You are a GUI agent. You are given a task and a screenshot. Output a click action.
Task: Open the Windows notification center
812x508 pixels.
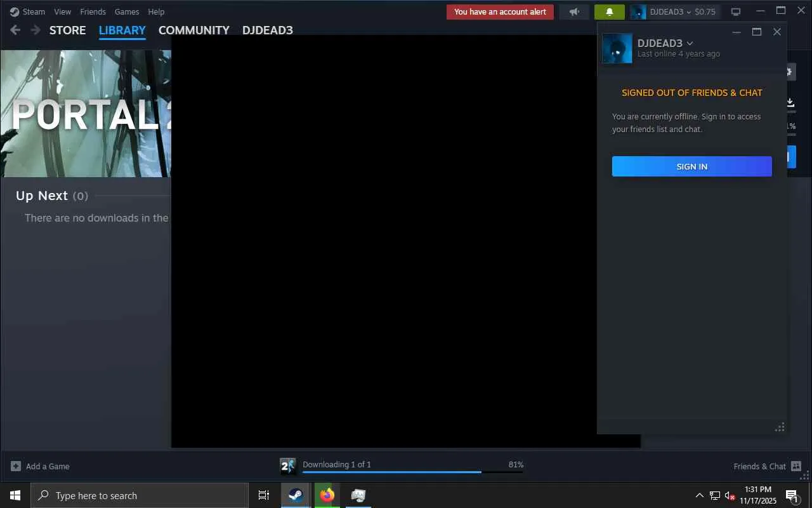point(792,495)
